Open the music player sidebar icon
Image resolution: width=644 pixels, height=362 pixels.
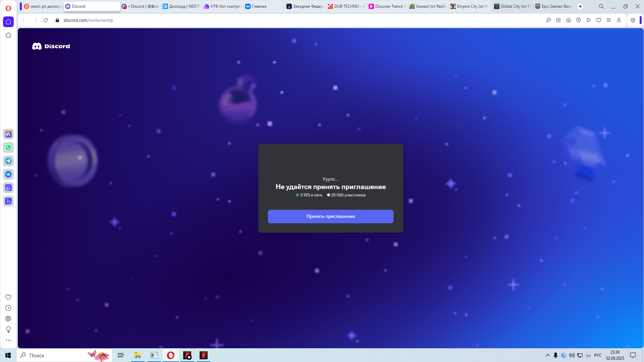tap(8, 188)
